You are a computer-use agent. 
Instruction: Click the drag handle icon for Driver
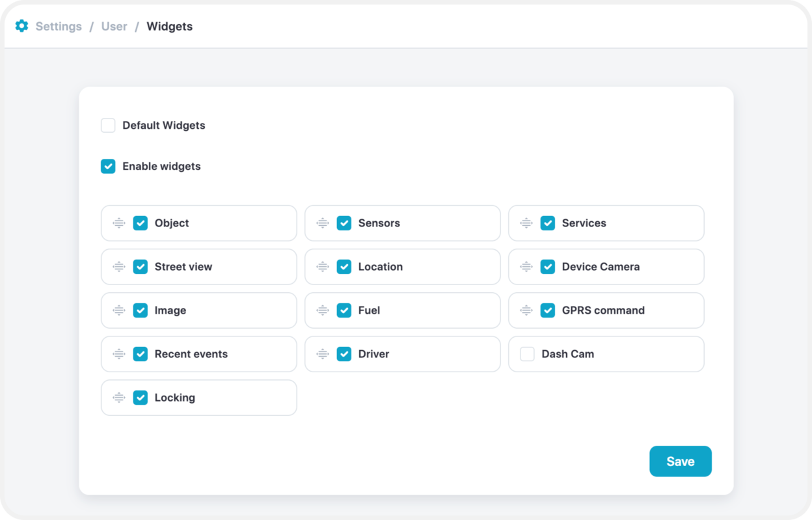coord(323,354)
